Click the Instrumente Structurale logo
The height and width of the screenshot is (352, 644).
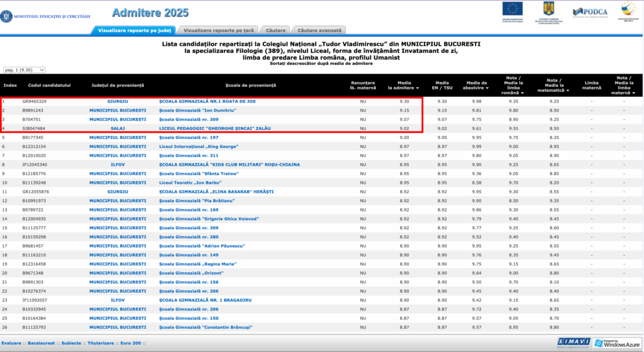tap(628, 11)
